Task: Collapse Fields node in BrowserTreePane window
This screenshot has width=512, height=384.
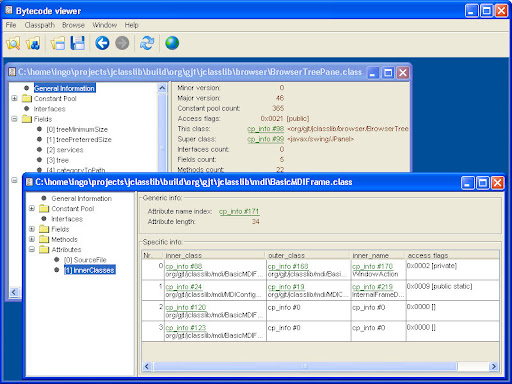Action: click(x=14, y=119)
